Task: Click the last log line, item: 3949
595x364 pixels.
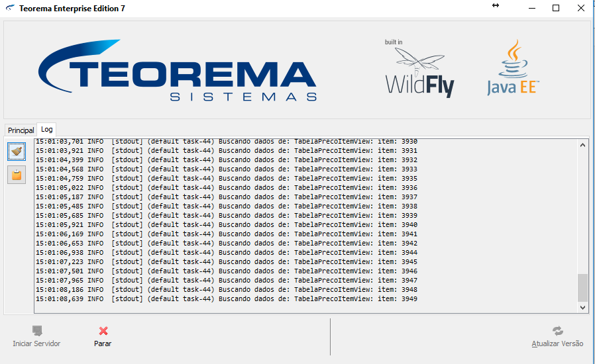Action: point(227,299)
